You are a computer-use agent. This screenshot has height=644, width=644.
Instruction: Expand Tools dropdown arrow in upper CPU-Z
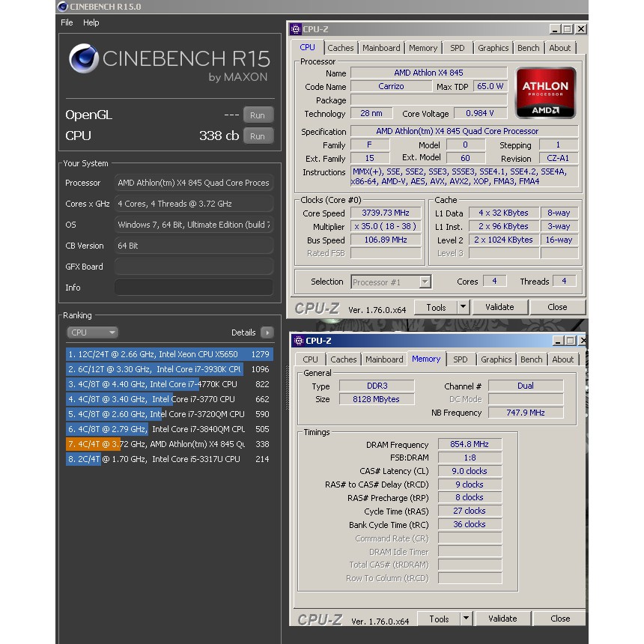tap(463, 307)
